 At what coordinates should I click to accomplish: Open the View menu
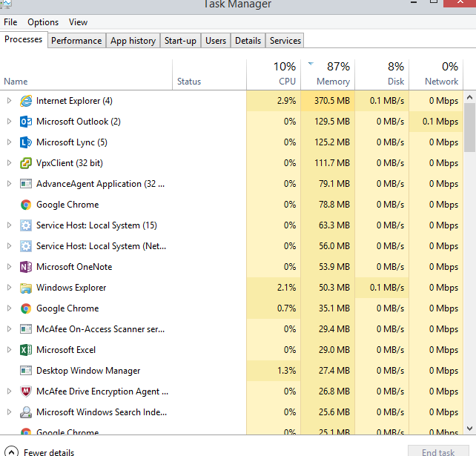coord(78,22)
